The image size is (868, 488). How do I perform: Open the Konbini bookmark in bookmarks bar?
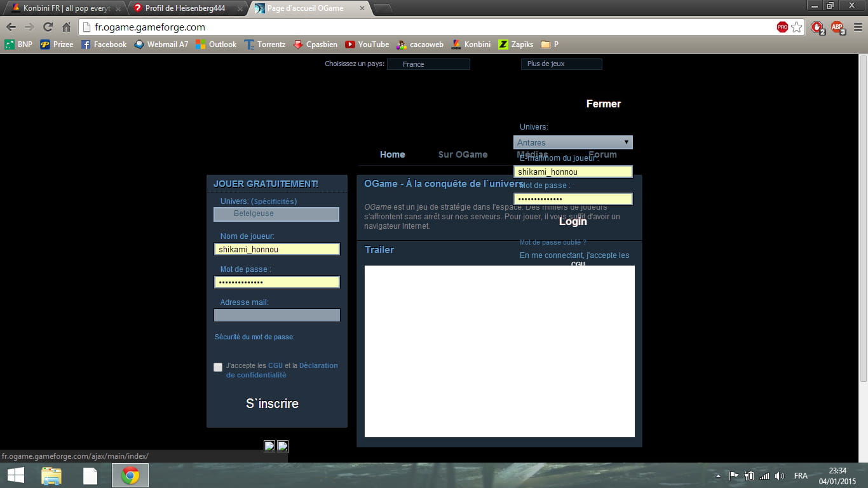(471, 44)
